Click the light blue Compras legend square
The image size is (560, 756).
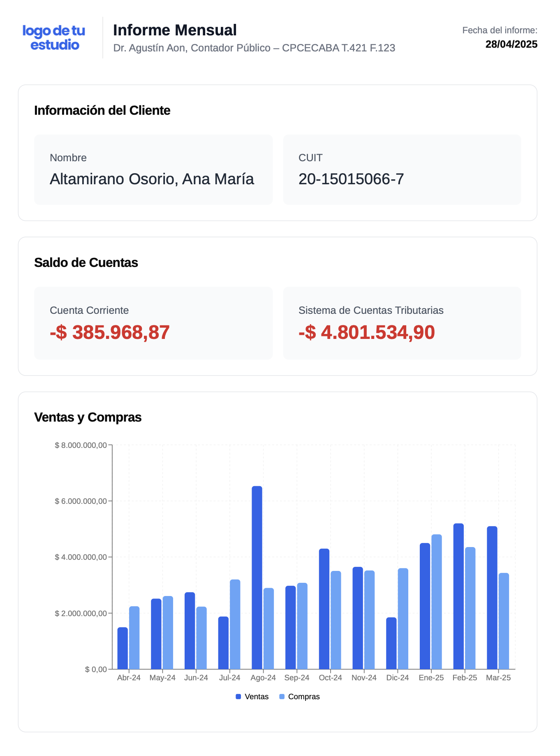coord(282,697)
